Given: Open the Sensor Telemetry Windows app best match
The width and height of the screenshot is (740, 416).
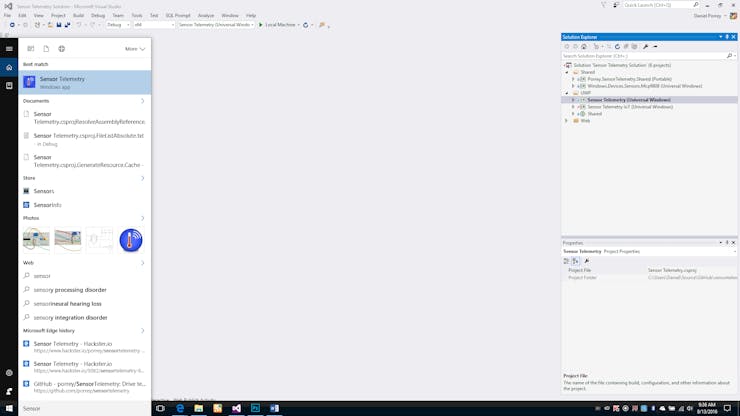Looking at the screenshot, I should (x=85, y=83).
